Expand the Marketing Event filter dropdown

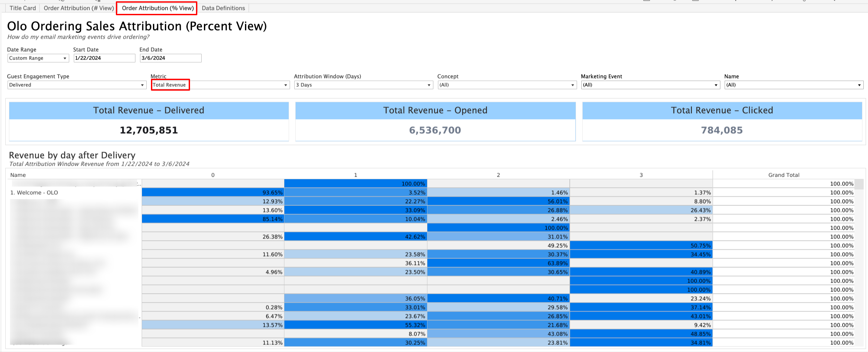click(651, 85)
